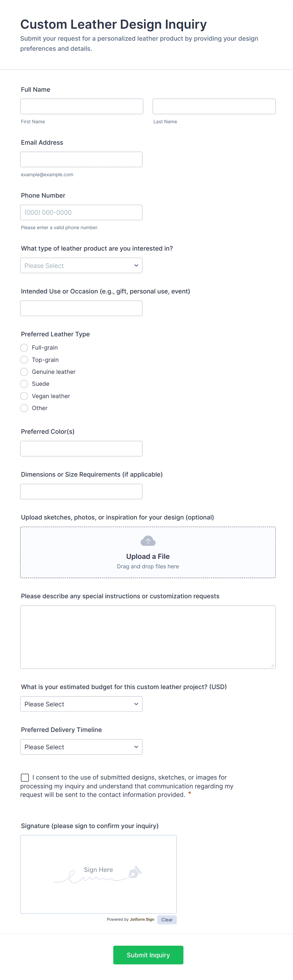293x980 pixels.
Task: Click the First Name input field
Action: click(82, 107)
